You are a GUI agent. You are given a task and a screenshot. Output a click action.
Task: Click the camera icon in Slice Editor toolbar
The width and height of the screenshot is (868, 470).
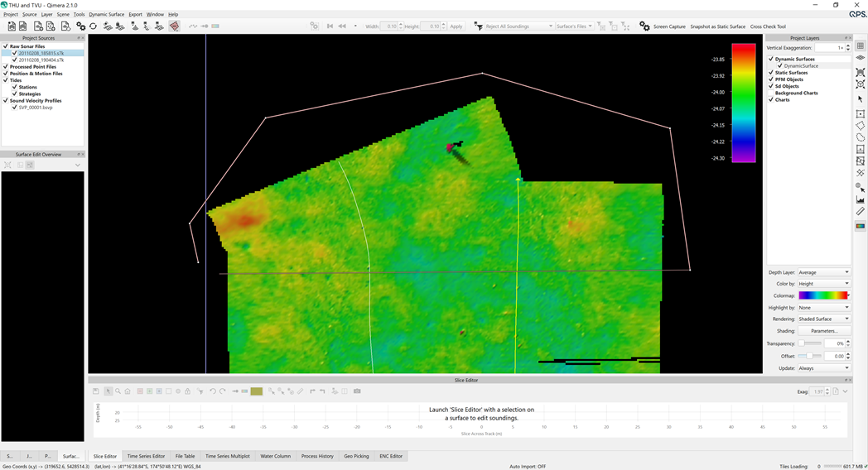(357, 391)
